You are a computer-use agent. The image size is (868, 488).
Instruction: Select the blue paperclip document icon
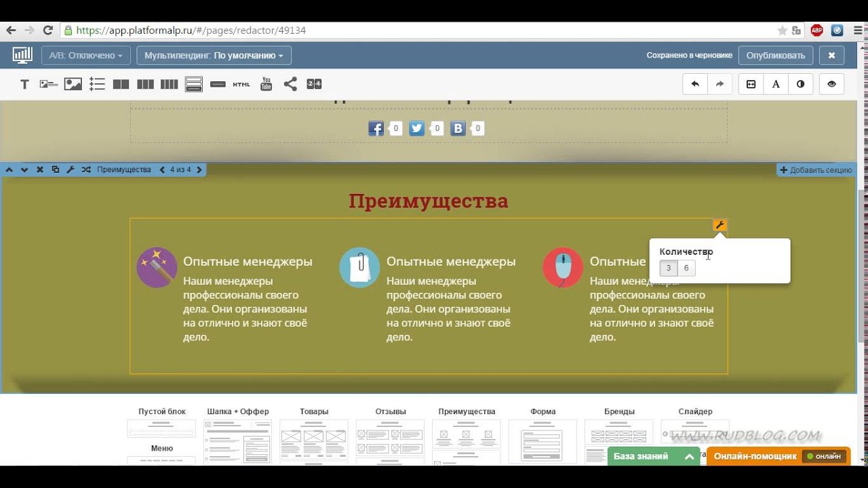point(359,267)
